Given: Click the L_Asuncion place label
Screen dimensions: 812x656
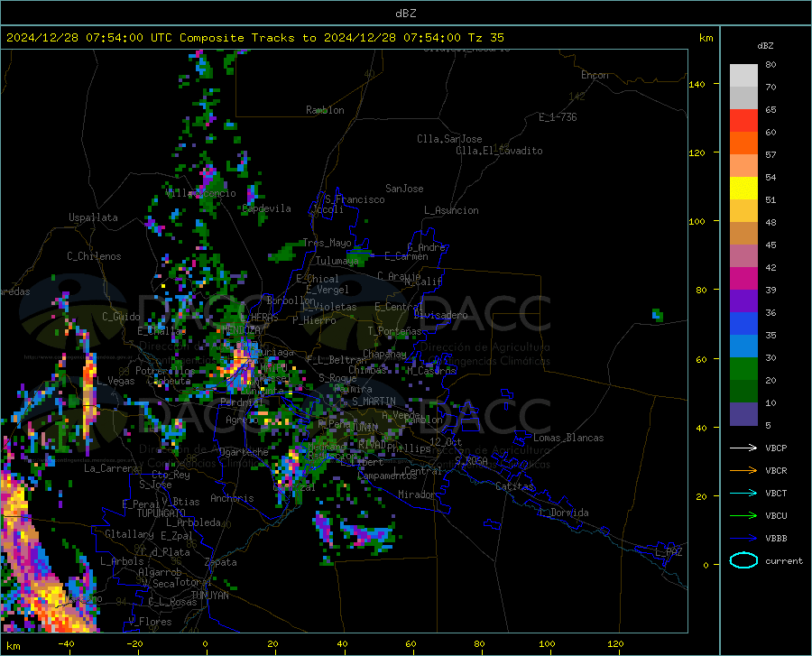Looking at the screenshot, I should [x=451, y=210].
